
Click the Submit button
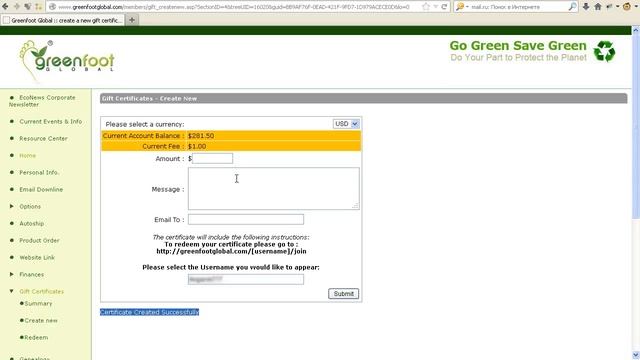click(x=344, y=294)
